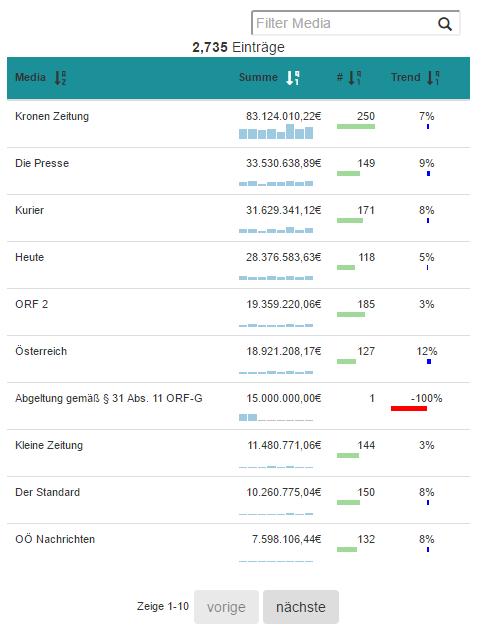The width and height of the screenshot is (477, 635).
Task: Click trend 12% in Österreich row
Action: point(427,351)
